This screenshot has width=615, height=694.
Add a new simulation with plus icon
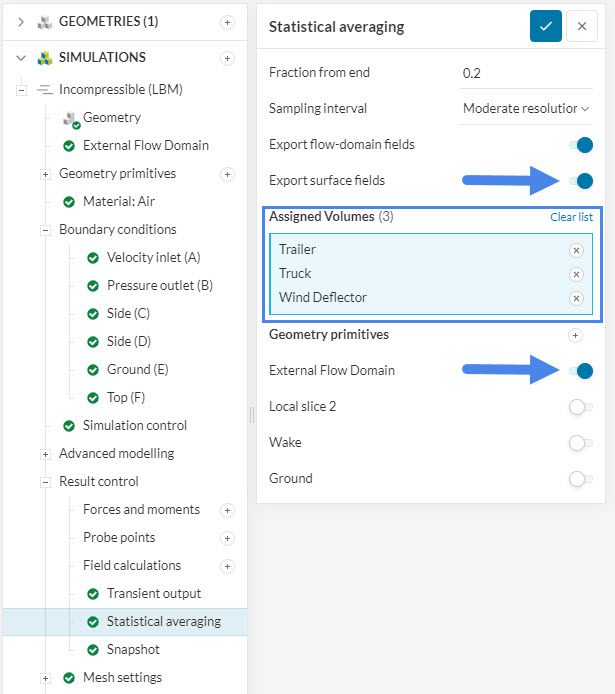(x=227, y=58)
